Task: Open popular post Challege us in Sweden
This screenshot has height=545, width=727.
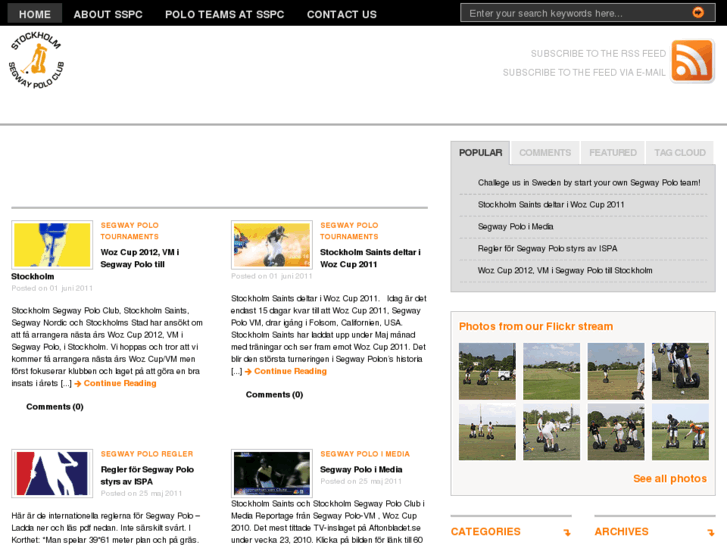Action: click(x=589, y=183)
